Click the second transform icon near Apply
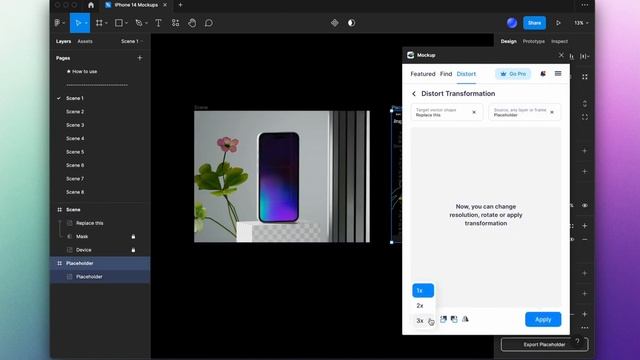The height and width of the screenshot is (360, 640). point(454,319)
